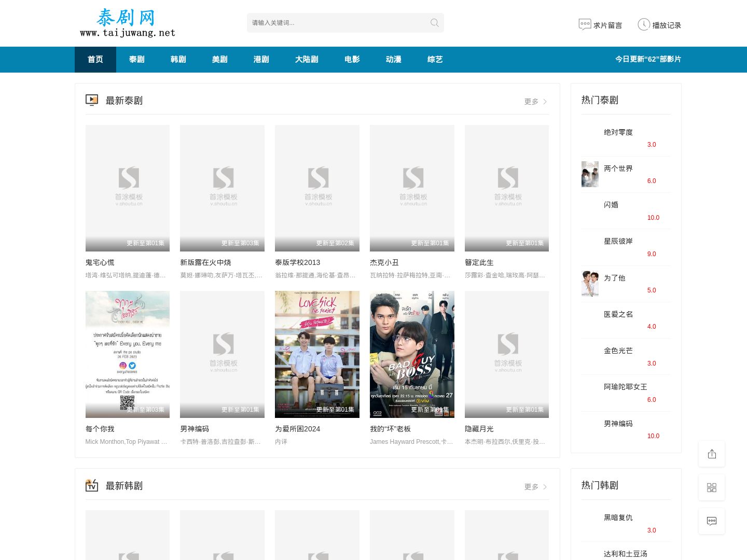Expand 更多 in the 最新韩剧 section

[x=535, y=487]
